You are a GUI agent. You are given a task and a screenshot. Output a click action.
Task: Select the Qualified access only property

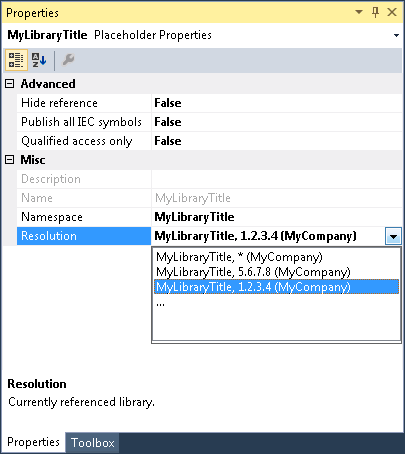(84, 141)
